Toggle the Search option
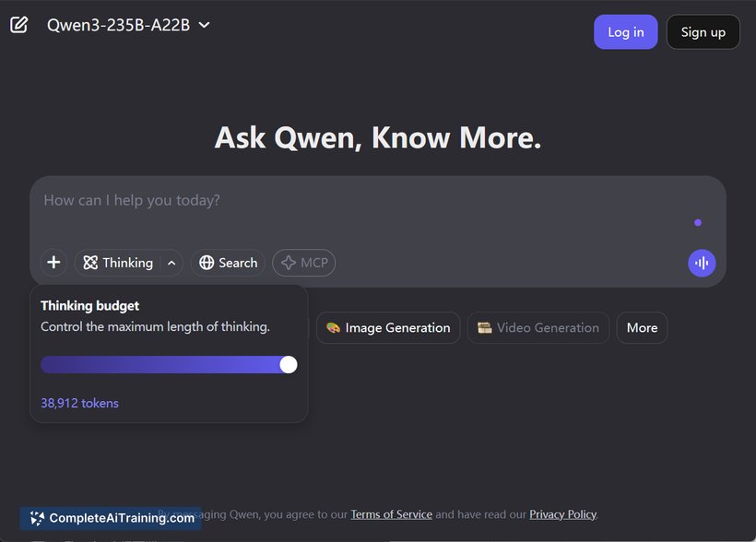756x542 pixels. pyautogui.click(x=228, y=263)
